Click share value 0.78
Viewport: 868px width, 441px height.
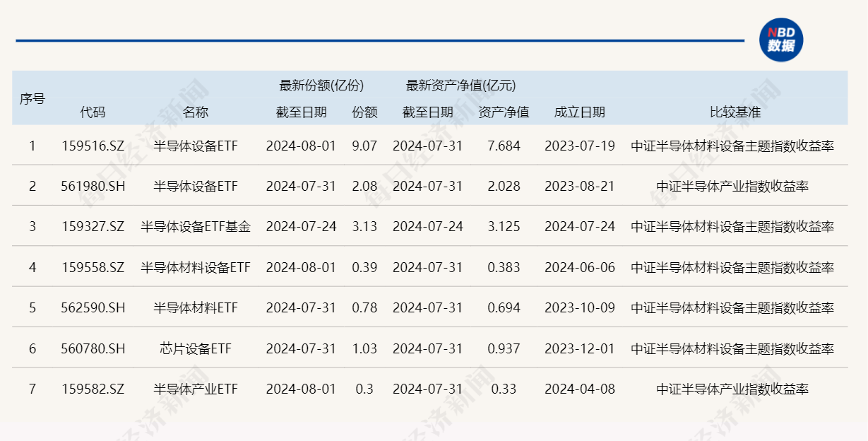(x=364, y=307)
